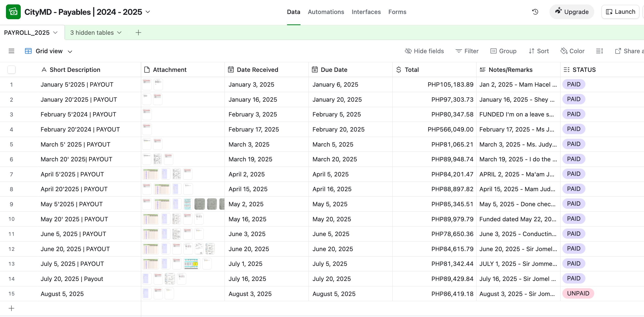Image resolution: width=644 pixels, height=317 pixels.
Task: Click the Short Description text field icon
Action: click(44, 70)
